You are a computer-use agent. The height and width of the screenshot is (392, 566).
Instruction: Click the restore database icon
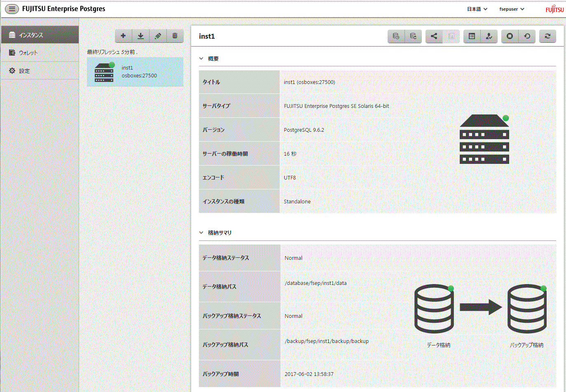[x=413, y=36]
